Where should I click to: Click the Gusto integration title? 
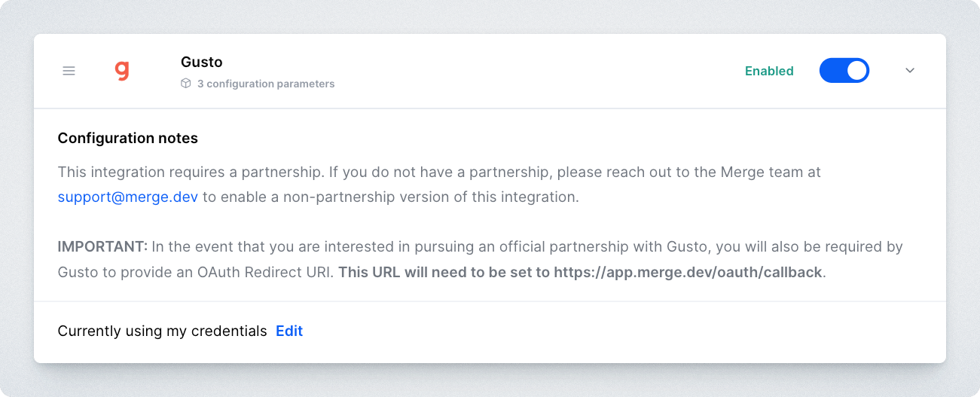click(x=202, y=62)
